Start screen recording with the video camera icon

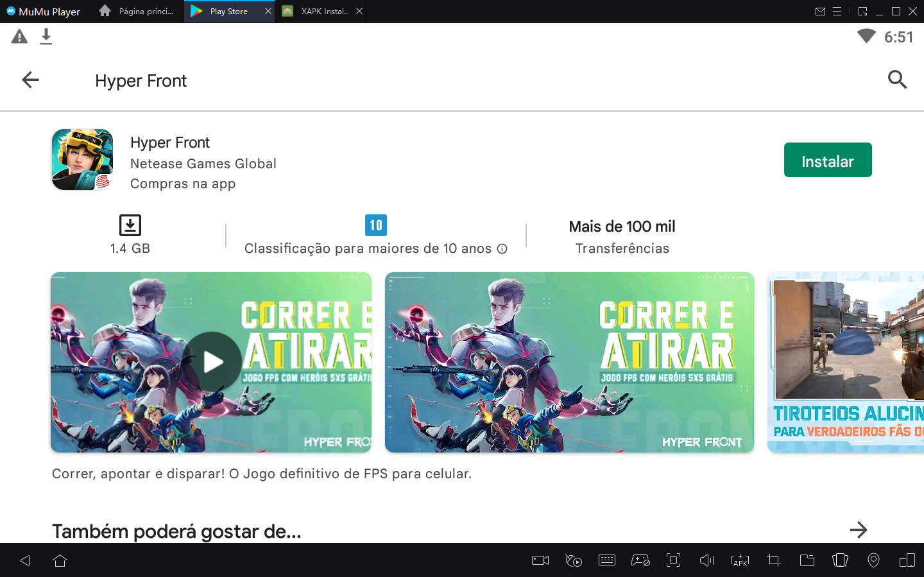[x=540, y=560]
